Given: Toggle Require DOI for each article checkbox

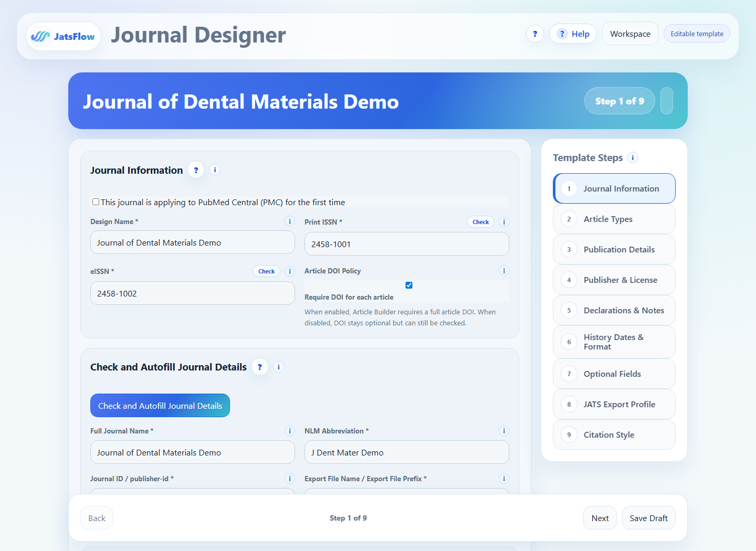Looking at the screenshot, I should coord(409,285).
